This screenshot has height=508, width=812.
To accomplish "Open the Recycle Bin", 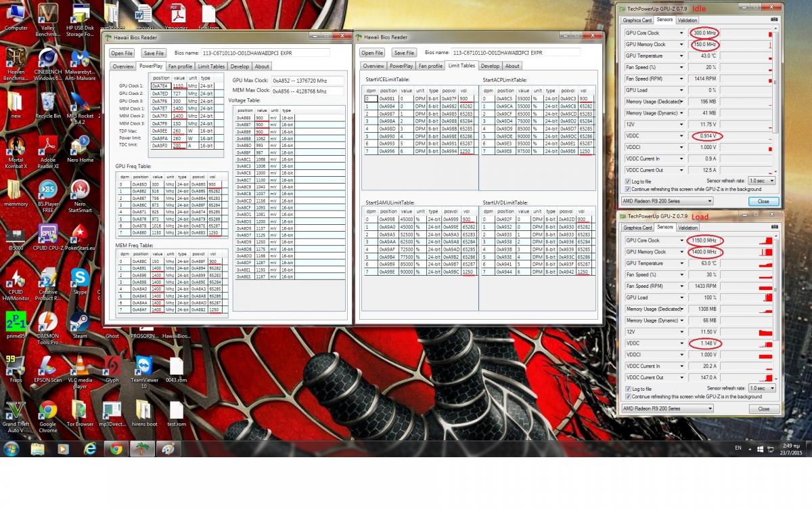I will point(47,105).
